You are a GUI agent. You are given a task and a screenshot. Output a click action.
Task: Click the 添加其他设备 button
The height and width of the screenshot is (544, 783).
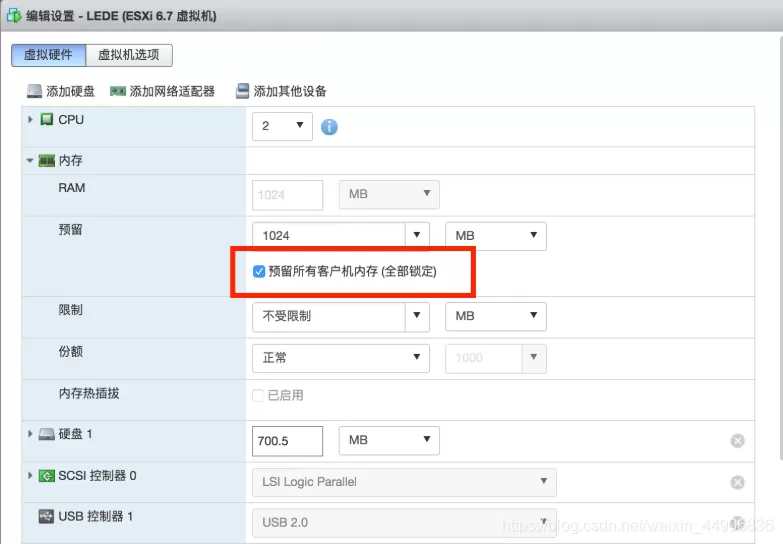coord(281,91)
